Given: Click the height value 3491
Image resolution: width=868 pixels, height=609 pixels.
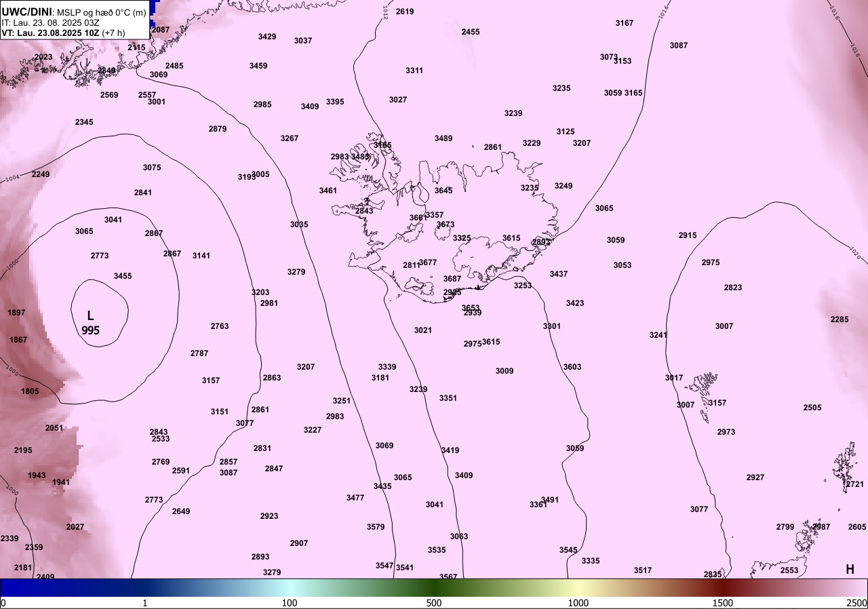Looking at the screenshot, I should tap(550, 500).
